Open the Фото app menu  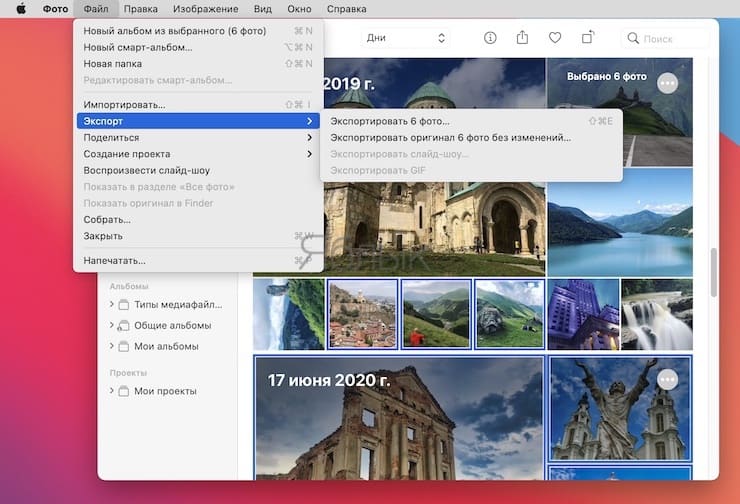[x=55, y=8]
